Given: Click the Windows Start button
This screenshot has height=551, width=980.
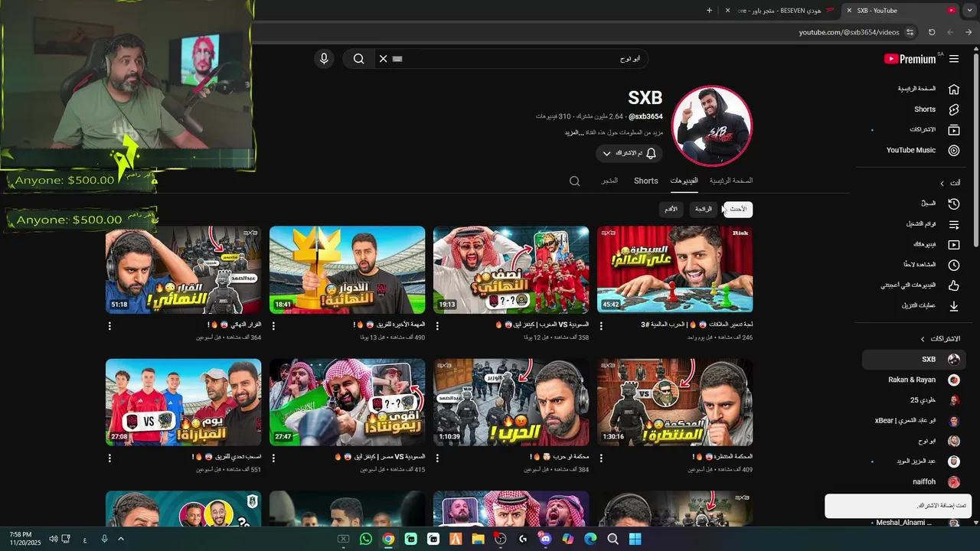Looking at the screenshot, I should tap(635, 540).
